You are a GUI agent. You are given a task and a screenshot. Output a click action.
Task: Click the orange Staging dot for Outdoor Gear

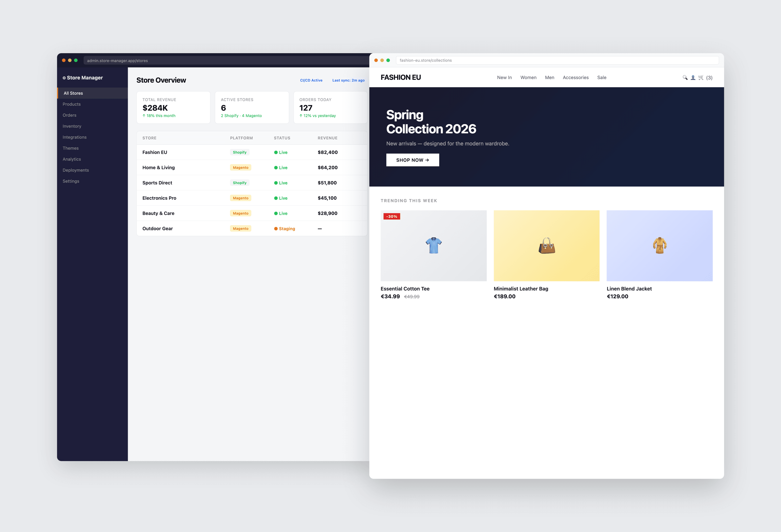coord(277,228)
